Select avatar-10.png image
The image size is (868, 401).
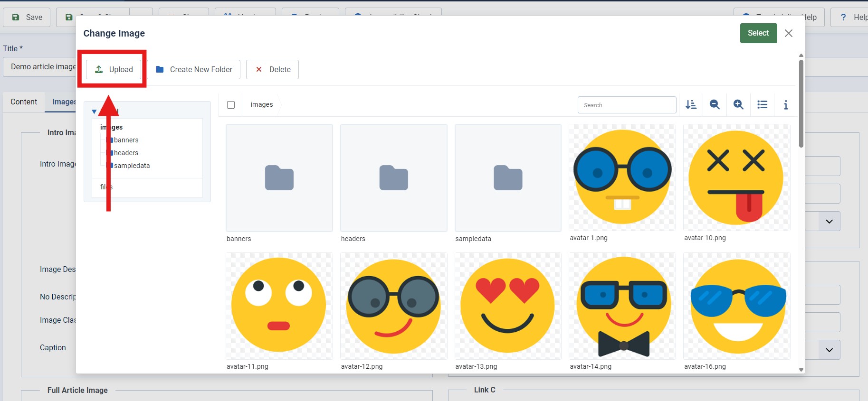click(x=737, y=177)
